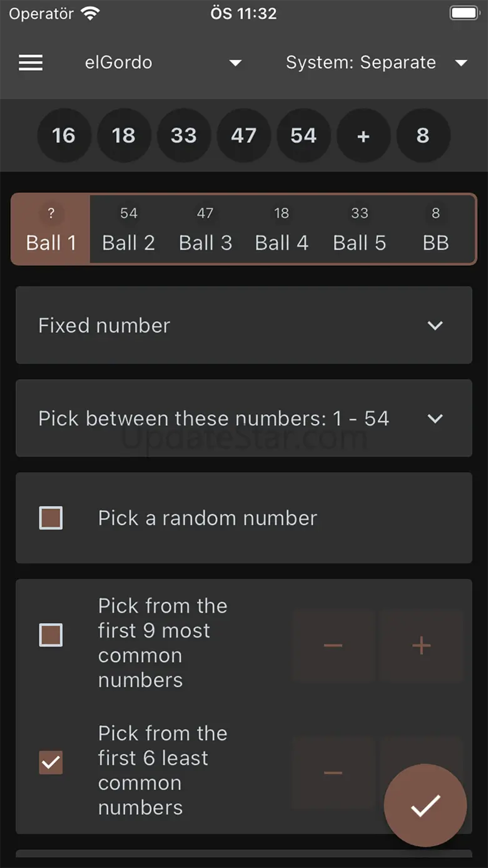Viewport: 488px width, 868px height.
Task: Tap the bonus ball number 8
Action: [x=423, y=135]
